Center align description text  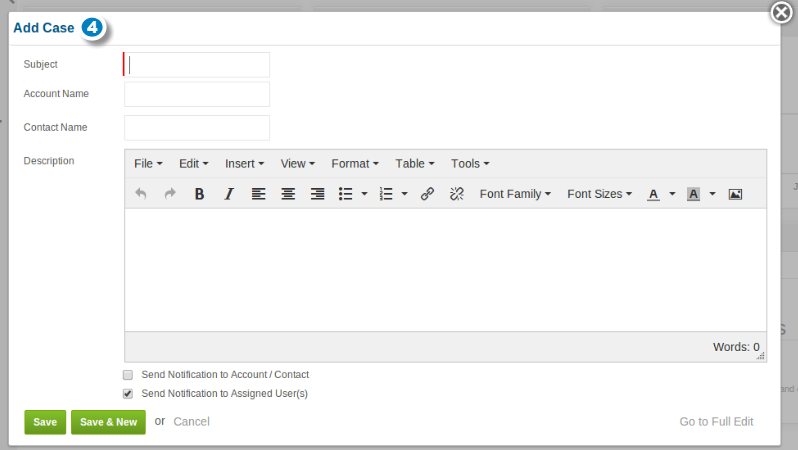point(288,194)
